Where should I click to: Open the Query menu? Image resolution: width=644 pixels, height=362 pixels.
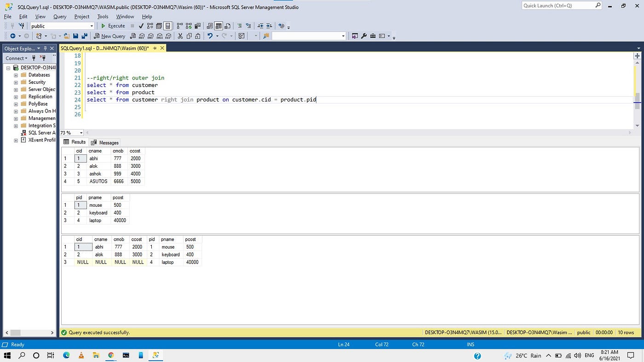click(x=60, y=17)
